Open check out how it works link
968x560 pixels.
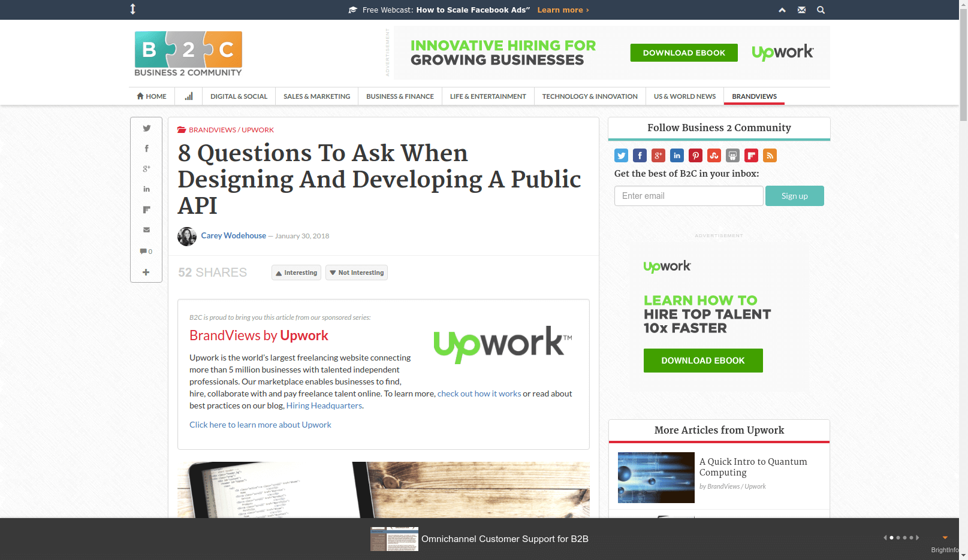(x=480, y=393)
